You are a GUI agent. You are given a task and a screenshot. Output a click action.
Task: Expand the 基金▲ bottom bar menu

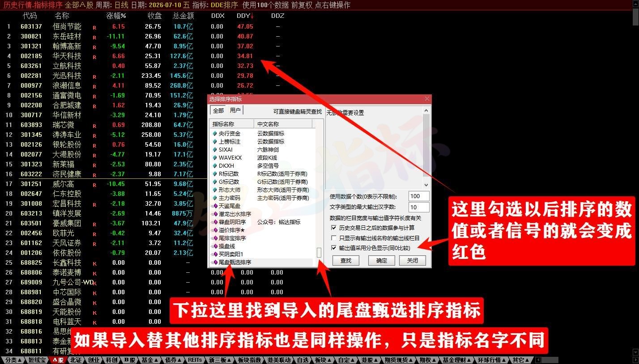[x=149, y=360]
